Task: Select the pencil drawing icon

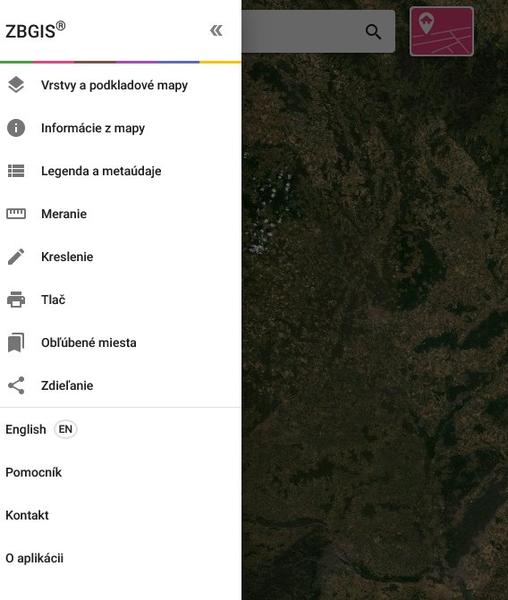Action: 16,256
